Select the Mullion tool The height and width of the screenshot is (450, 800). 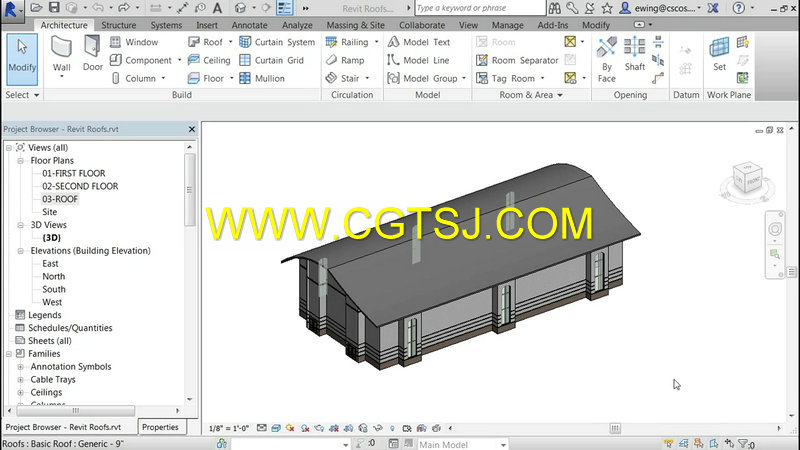262,78
